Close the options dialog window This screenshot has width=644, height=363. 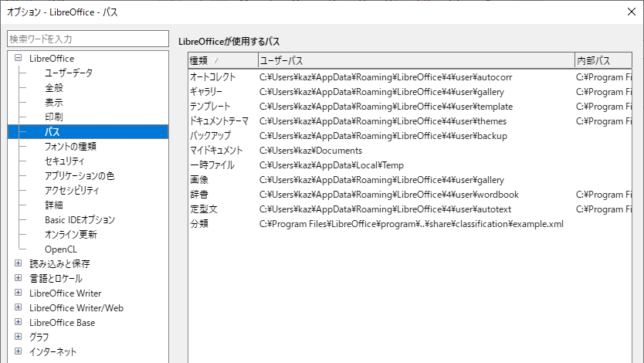625,12
